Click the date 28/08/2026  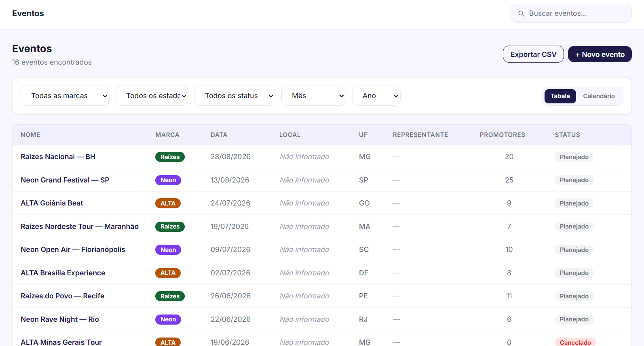pos(230,157)
